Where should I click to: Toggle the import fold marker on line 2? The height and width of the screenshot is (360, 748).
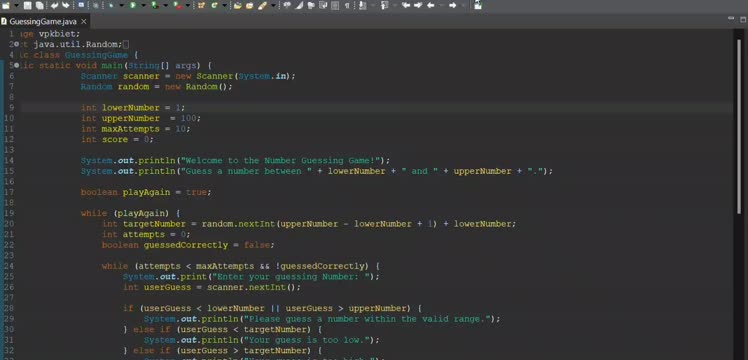click(x=16, y=44)
